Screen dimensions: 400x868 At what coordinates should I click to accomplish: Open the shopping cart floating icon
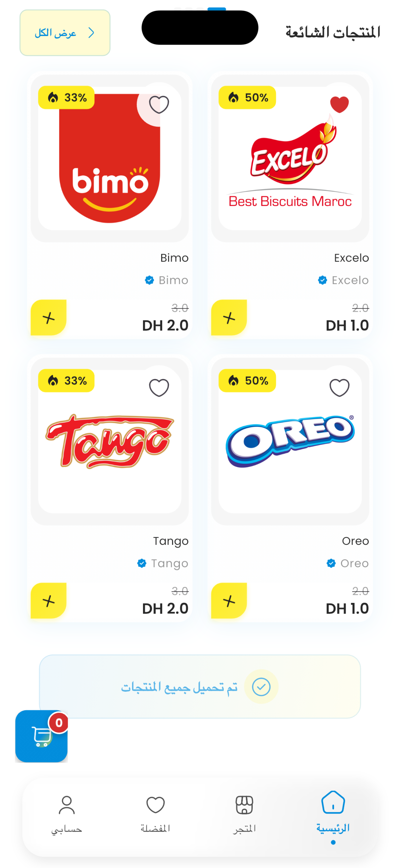[41, 735]
